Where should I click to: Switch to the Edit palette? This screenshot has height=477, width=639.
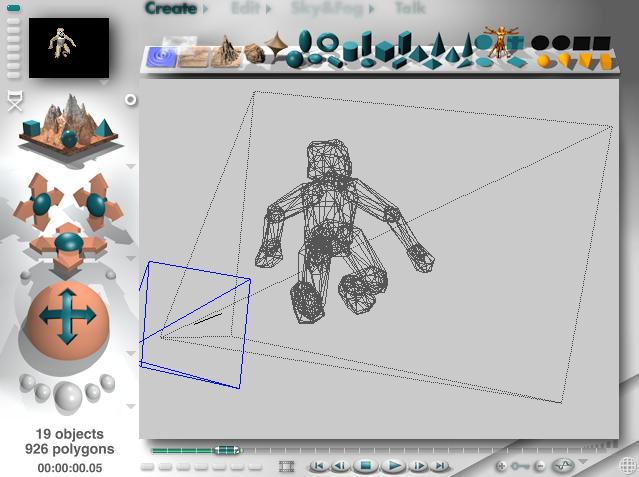(x=248, y=9)
